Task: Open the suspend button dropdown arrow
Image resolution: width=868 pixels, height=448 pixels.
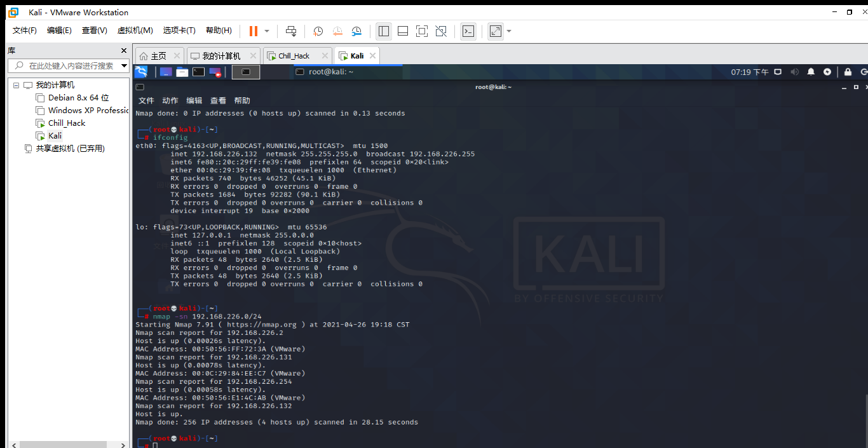Action: 268,31
